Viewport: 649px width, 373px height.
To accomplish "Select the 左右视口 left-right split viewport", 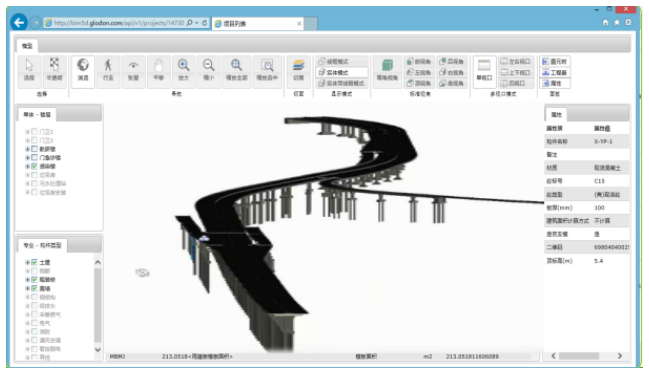I will [516, 61].
